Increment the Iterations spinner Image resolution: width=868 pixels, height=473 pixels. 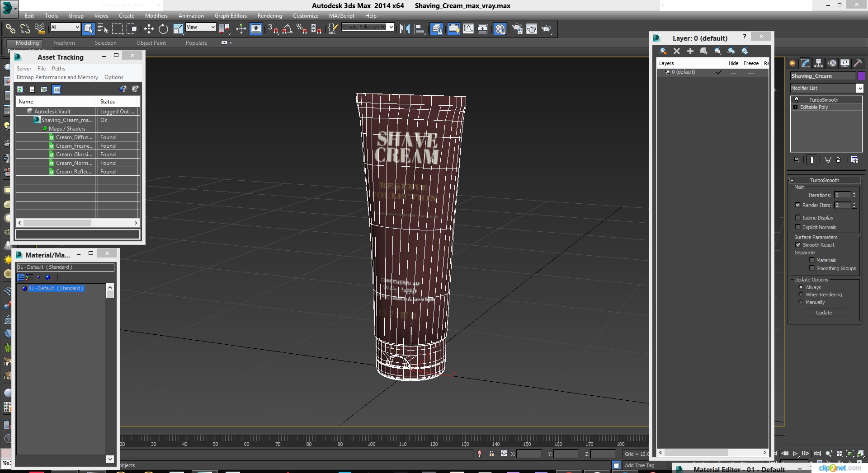click(x=854, y=193)
